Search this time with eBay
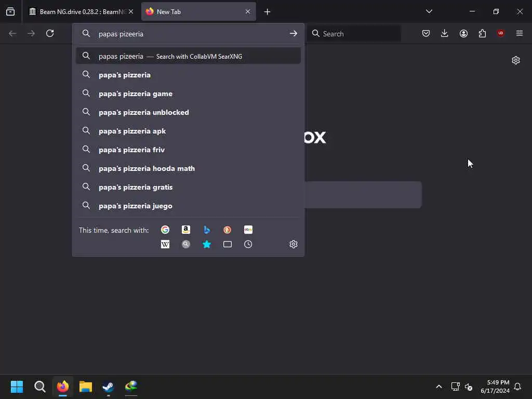This screenshot has height=399, width=532. pos(248,230)
